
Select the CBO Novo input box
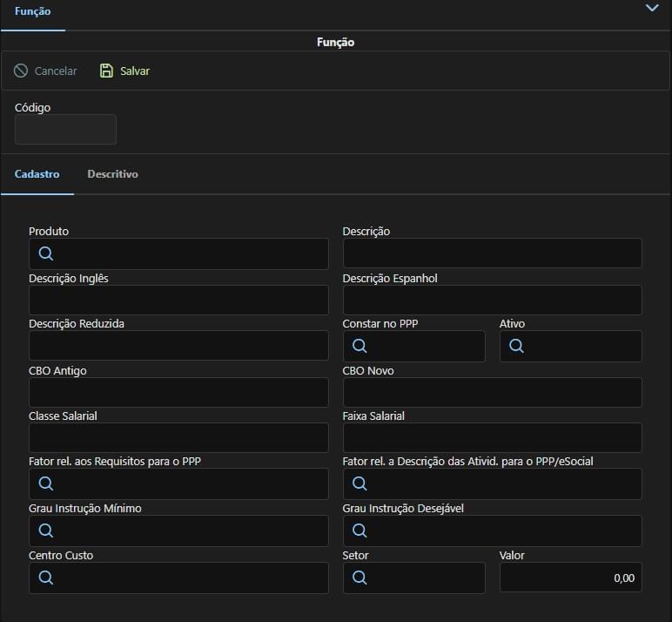click(x=492, y=392)
